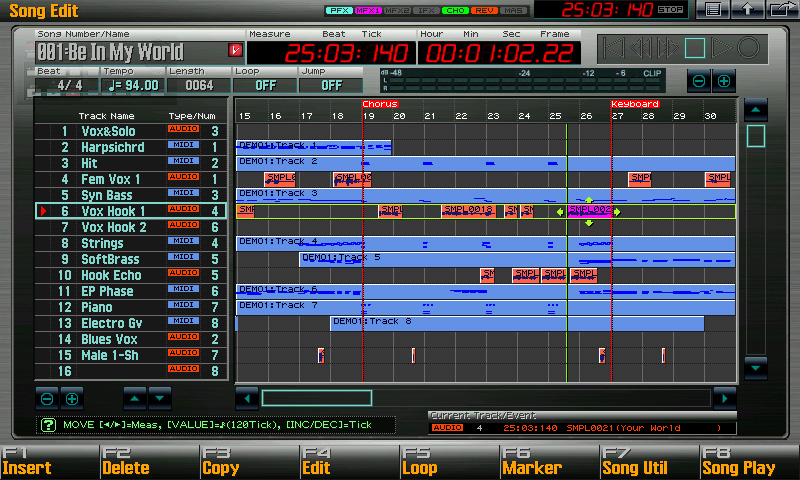Zoom out timeline horizontally near level meter

coord(699,81)
